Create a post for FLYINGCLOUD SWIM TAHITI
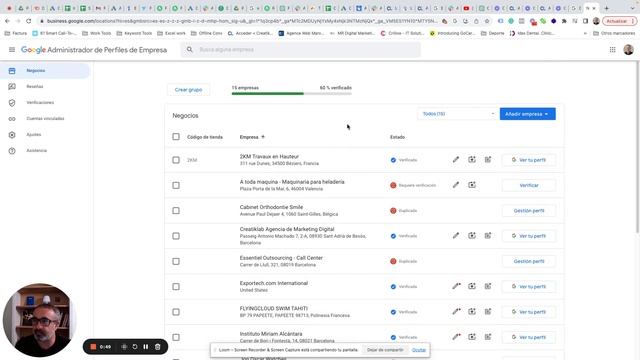 (488, 311)
